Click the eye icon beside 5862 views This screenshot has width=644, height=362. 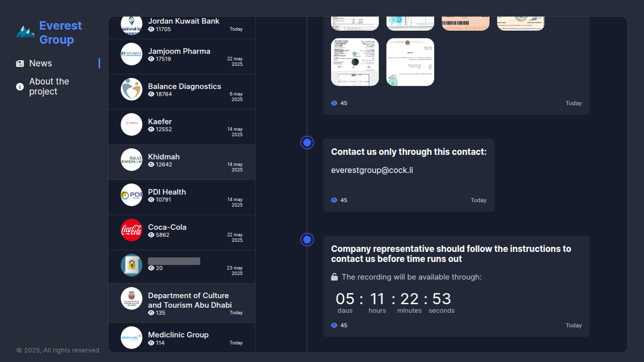point(151,235)
